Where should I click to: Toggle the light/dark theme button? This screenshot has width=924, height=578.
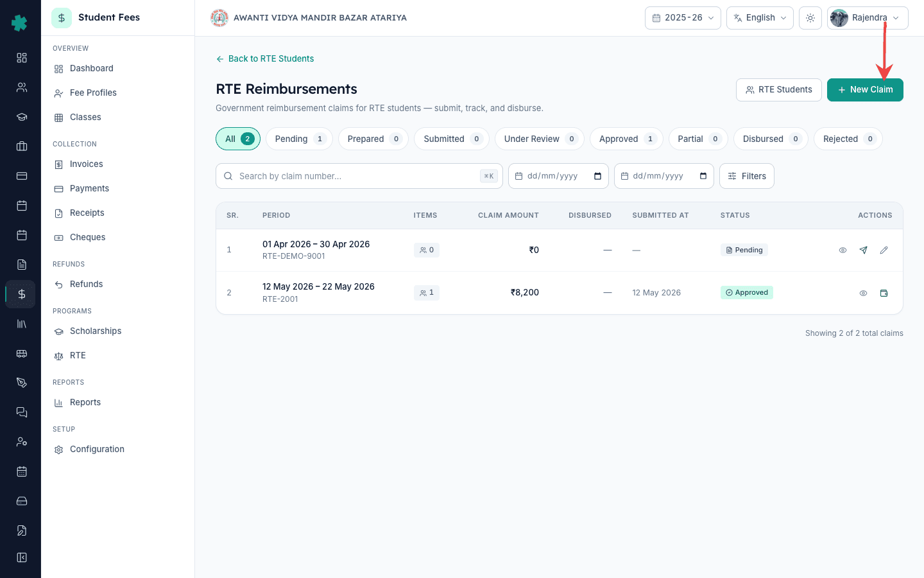point(810,18)
